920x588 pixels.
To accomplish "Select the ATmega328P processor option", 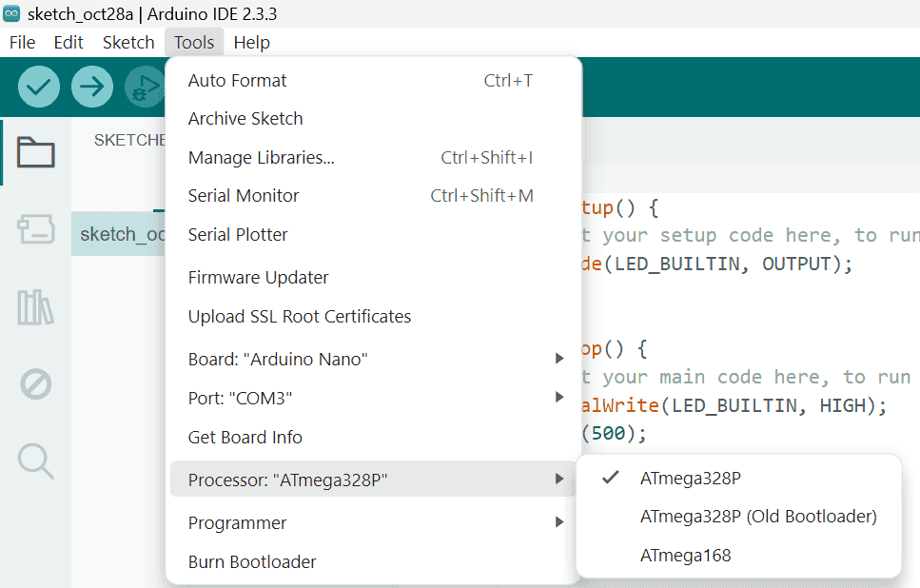I will tap(691, 478).
